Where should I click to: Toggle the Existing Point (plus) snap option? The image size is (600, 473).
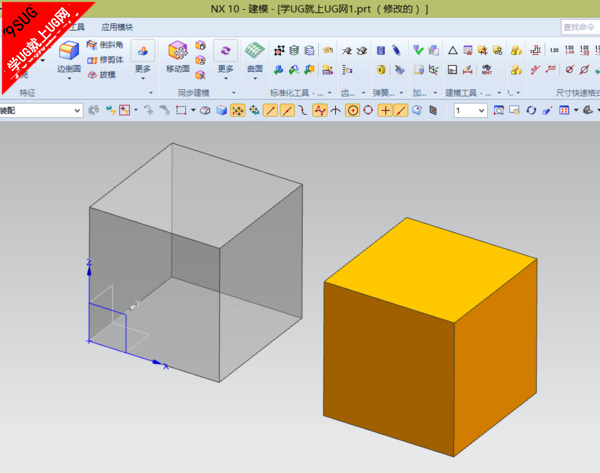(x=385, y=111)
